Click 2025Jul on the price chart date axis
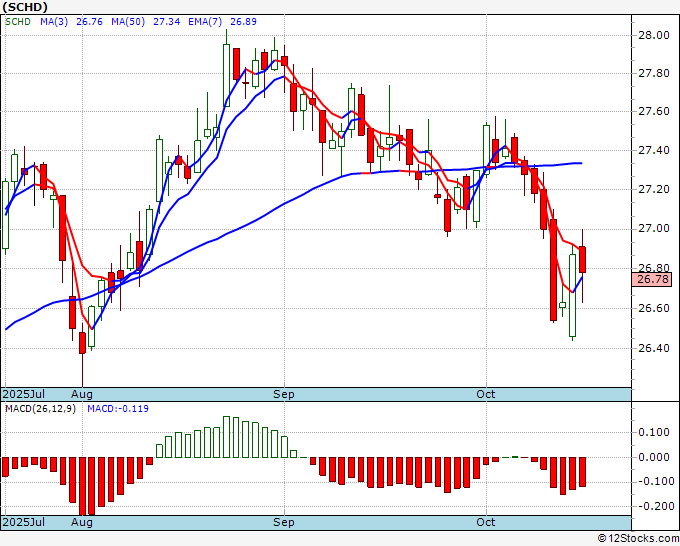This screenshot has height=546, width=680. 23,394
